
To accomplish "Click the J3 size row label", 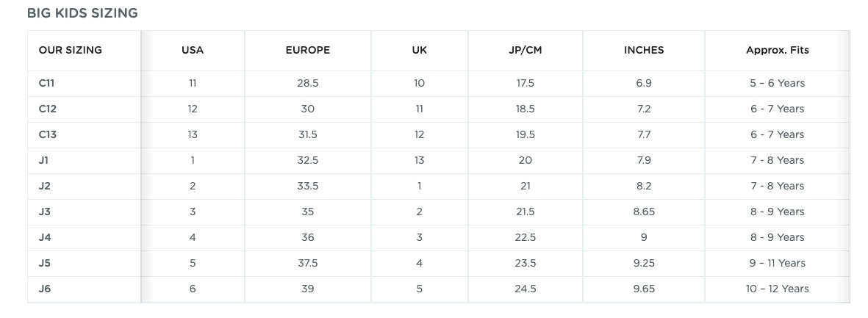I will click(45, 212).
